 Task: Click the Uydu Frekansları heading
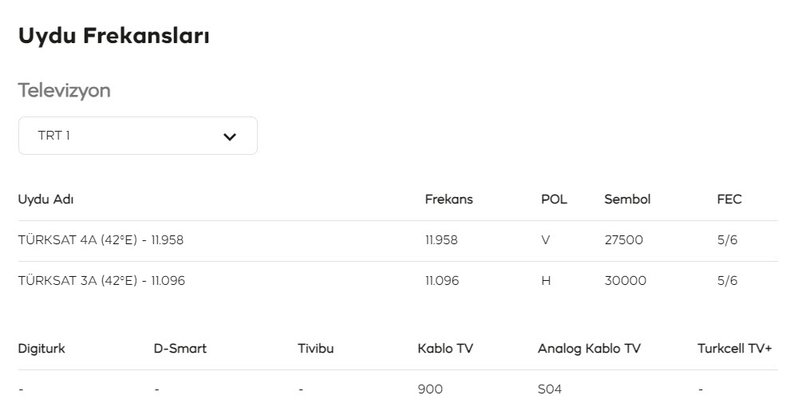(x=113, y=36)
